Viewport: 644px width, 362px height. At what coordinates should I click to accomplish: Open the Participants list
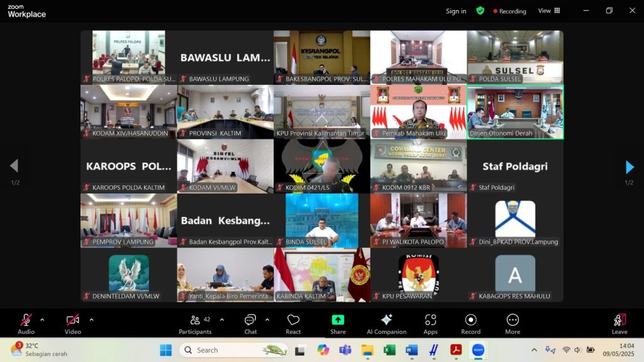tap(196, 324)
